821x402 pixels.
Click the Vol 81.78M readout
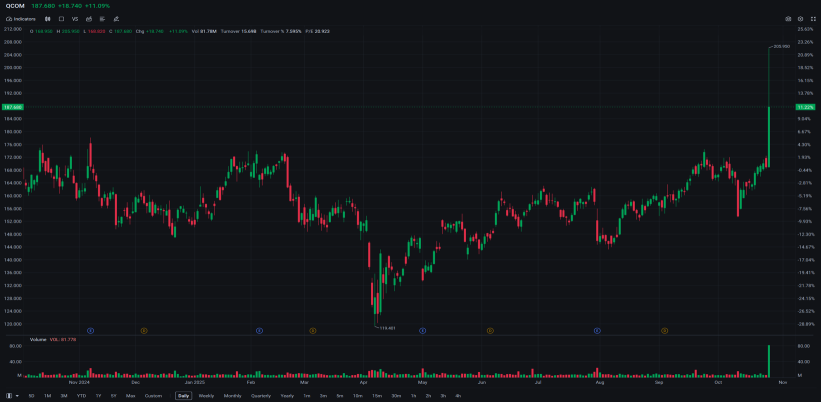point(204,31)
